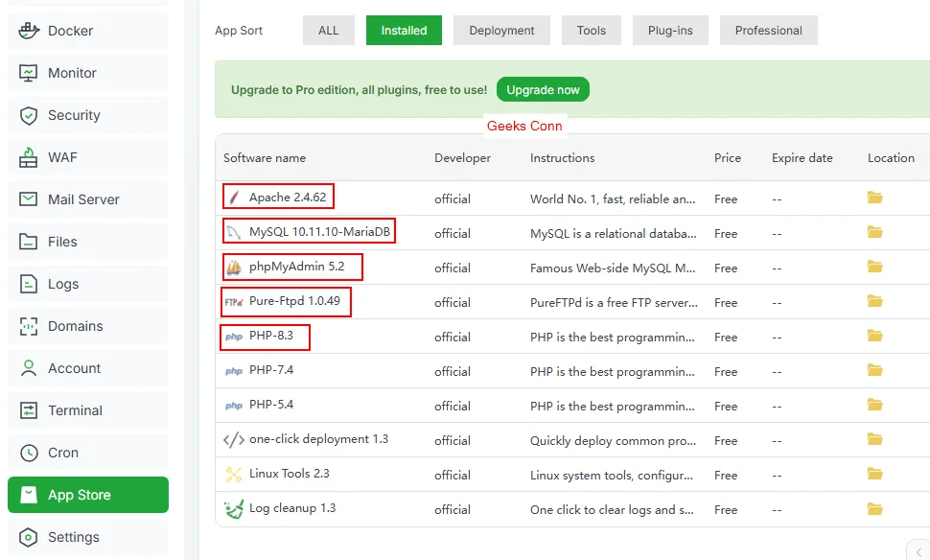Select the Plug-ins tab
The image size is (930, 560).
[x=669, y=30]
